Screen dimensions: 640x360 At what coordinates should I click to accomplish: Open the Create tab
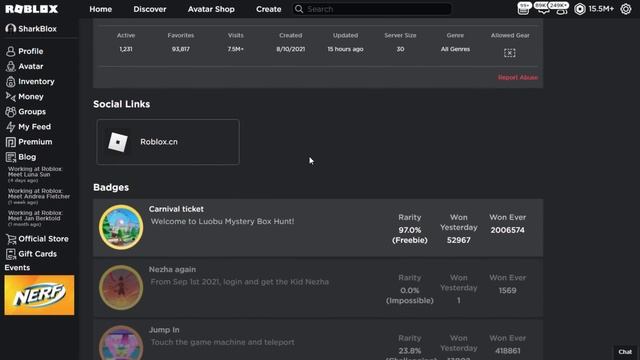(269, 9)
